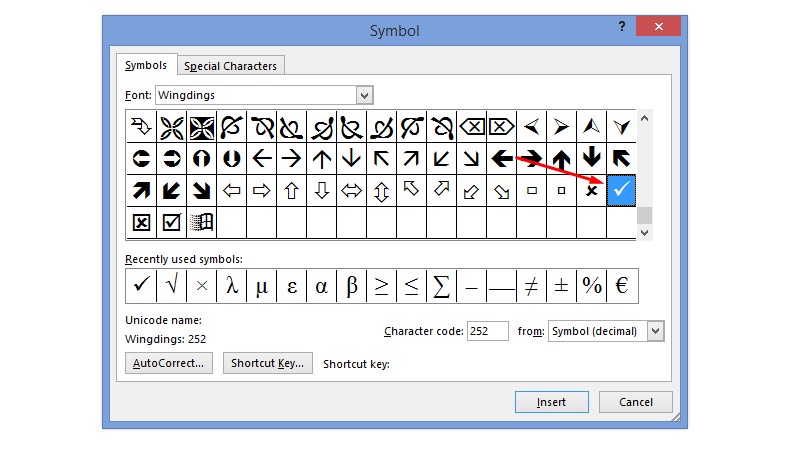This screenshot has height=450, width=800.
Task: Click the Help question mark button
Action: click(621, 26)
